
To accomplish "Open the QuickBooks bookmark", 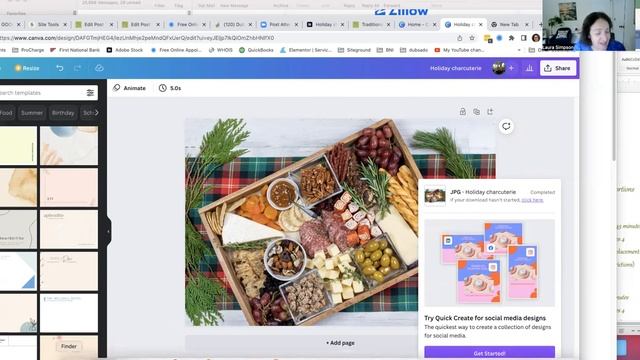I will pyautogui.click(x=256, y=50).
